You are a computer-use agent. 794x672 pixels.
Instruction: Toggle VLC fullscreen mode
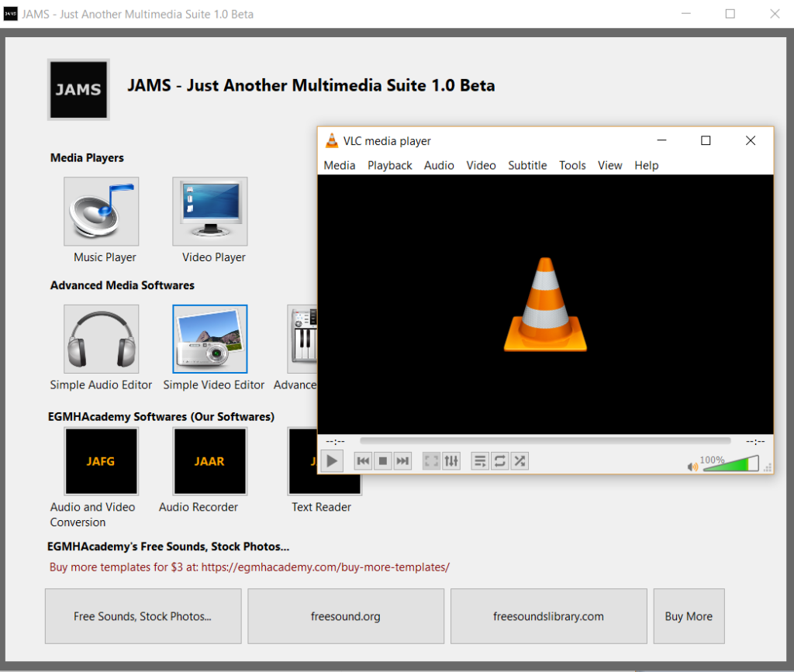tap(431, 461)
